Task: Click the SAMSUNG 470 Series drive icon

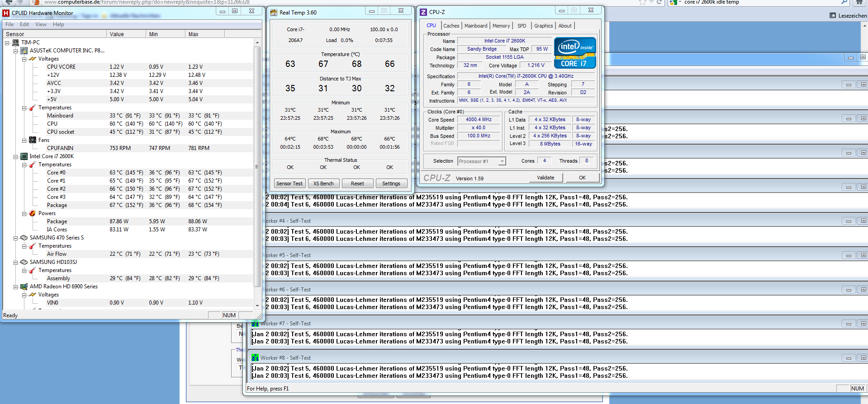Action: [x=24, y=238]
